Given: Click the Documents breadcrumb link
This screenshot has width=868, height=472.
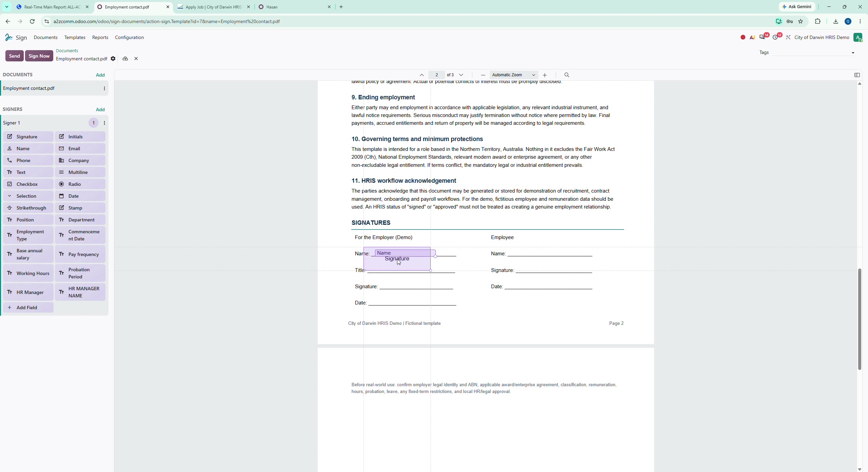Looking at the screenshot, I should coord(67,51).
